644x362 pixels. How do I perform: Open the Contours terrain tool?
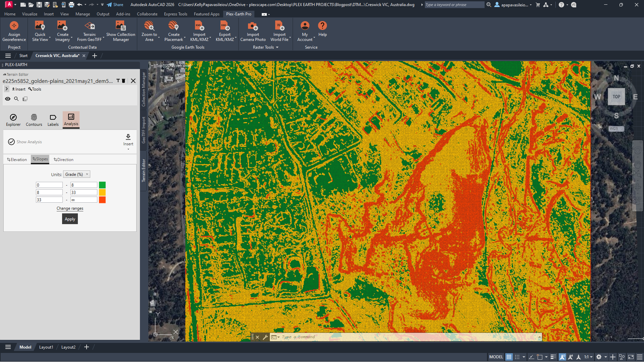coord(34,120)
